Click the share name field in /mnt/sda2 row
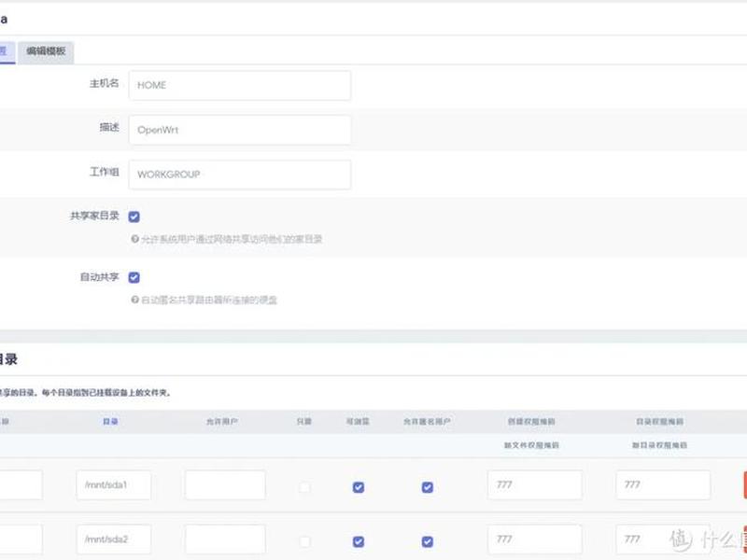The image size is (747, 560). (x=21, y=539)
